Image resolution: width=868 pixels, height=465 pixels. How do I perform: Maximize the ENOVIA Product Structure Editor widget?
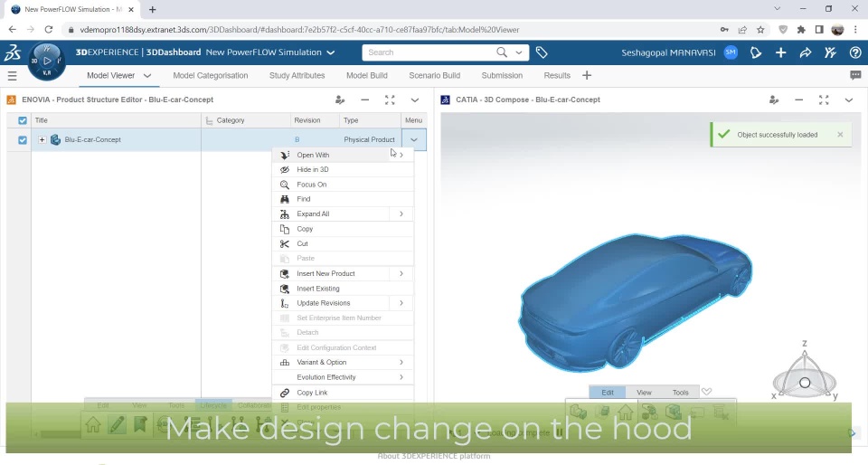(390, 100)
